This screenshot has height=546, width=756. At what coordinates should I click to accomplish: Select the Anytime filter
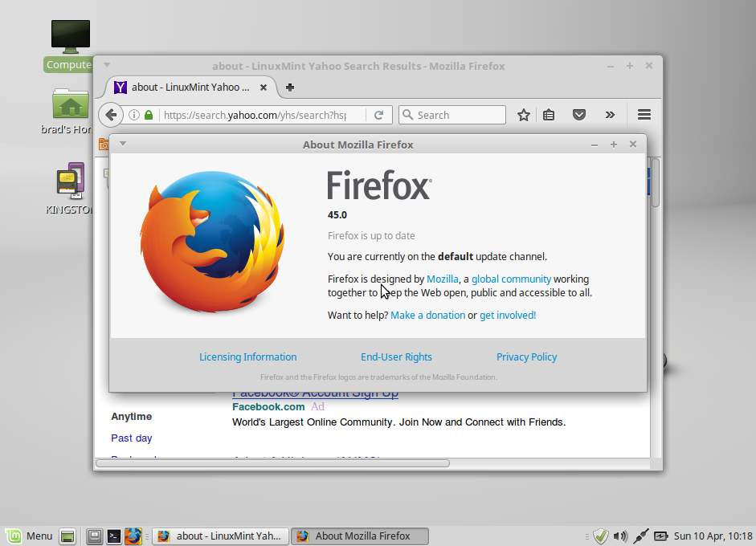point(131,417)
